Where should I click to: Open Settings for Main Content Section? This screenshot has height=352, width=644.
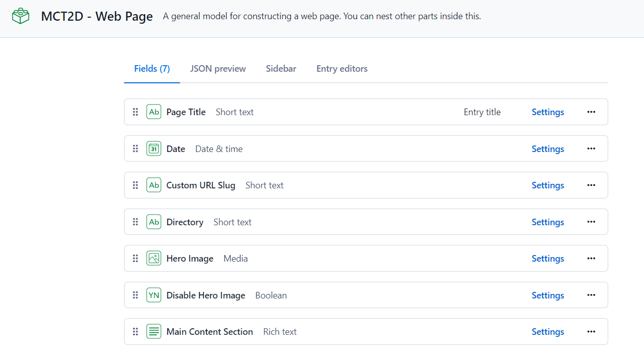[x=548, y=332]
